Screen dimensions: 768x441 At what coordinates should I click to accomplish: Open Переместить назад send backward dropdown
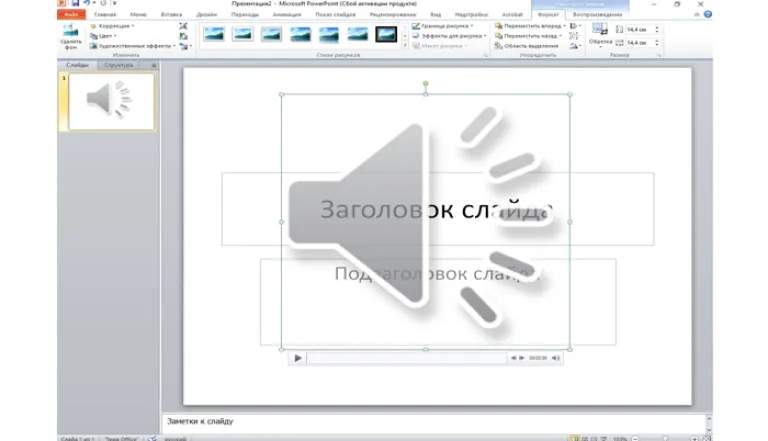pyautogui.click(x=528, y=36)
